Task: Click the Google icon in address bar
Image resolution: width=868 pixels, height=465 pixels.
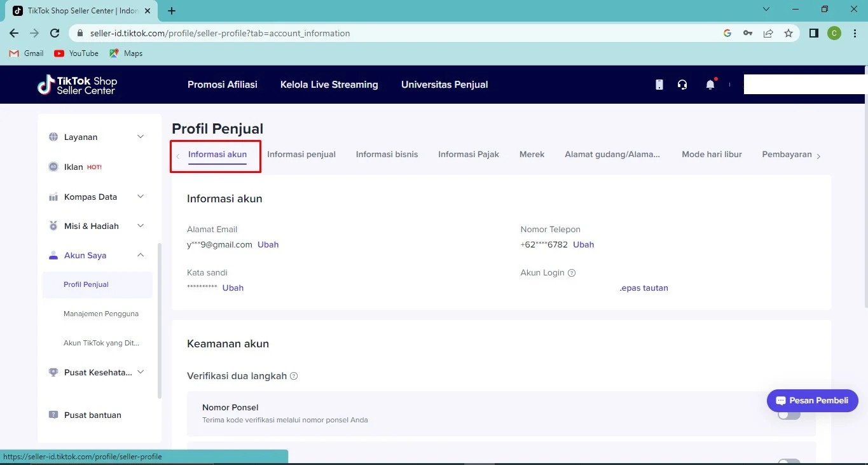Action: pyautogui.click(x=727, y=33)
